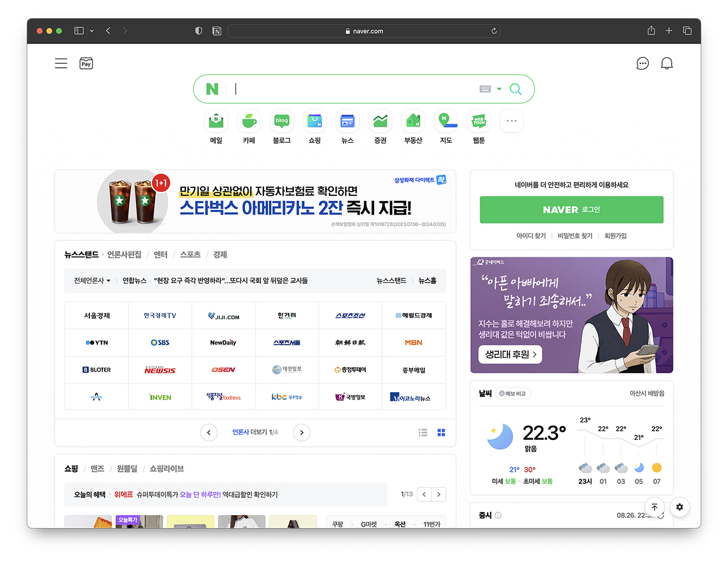
Task: Open the NEWSIS press logo
Action: pos(160,370)
